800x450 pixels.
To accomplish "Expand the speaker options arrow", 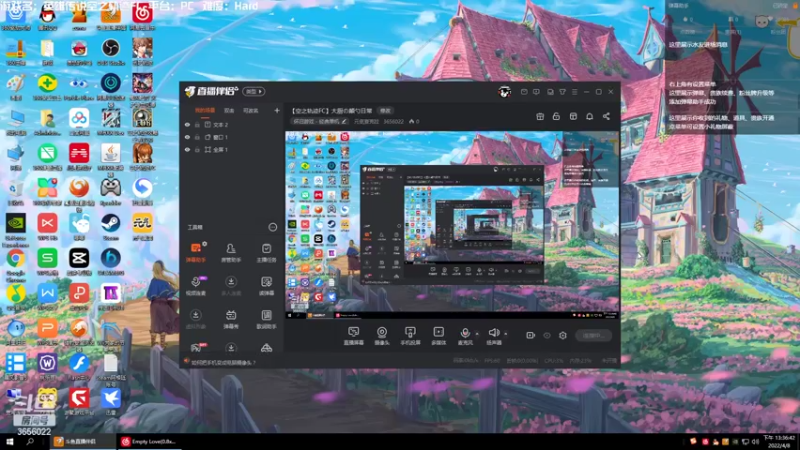I will 506,334.
